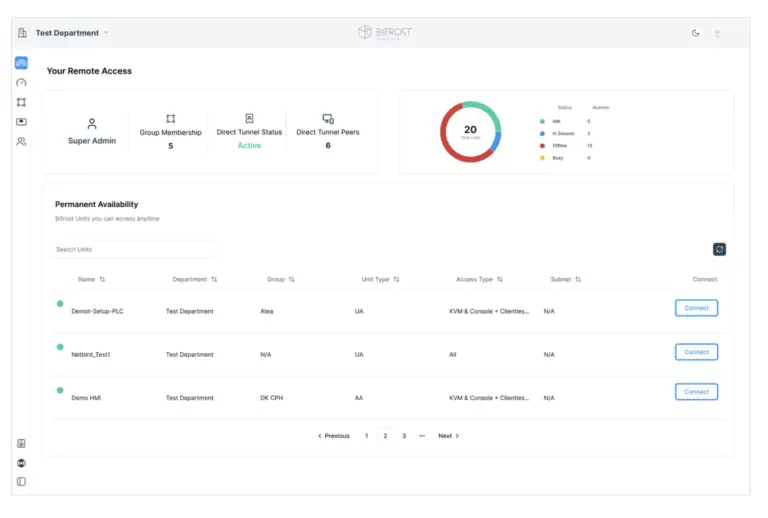Click the Active tunnel status text

click(x=249, y=145)
